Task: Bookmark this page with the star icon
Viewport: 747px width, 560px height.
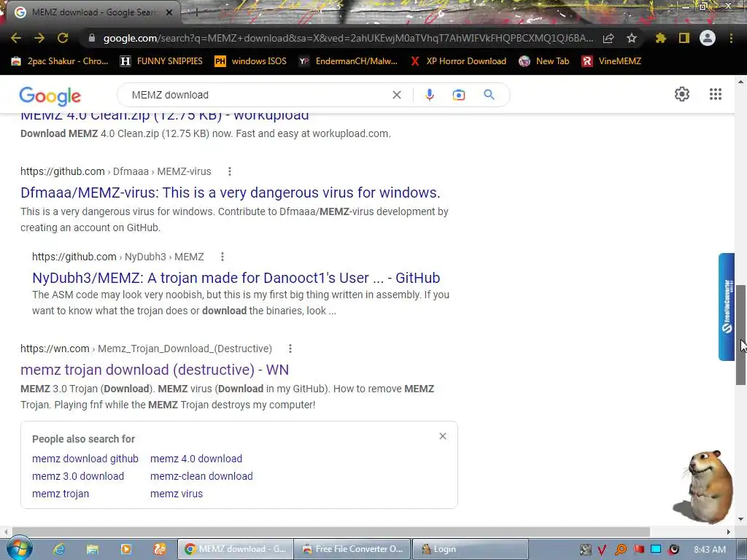Action: click(x=632, y=38)
